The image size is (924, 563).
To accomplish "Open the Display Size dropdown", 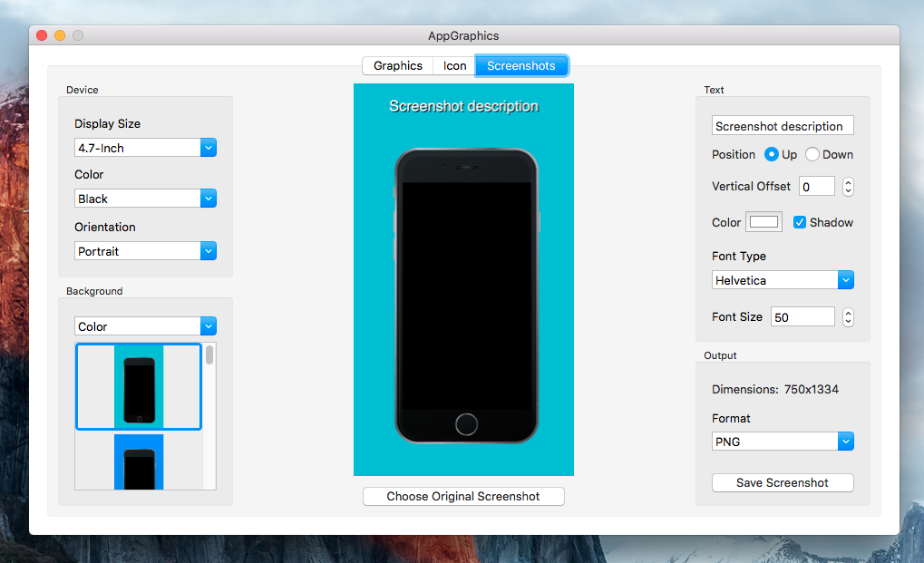I will click(145, 148).
